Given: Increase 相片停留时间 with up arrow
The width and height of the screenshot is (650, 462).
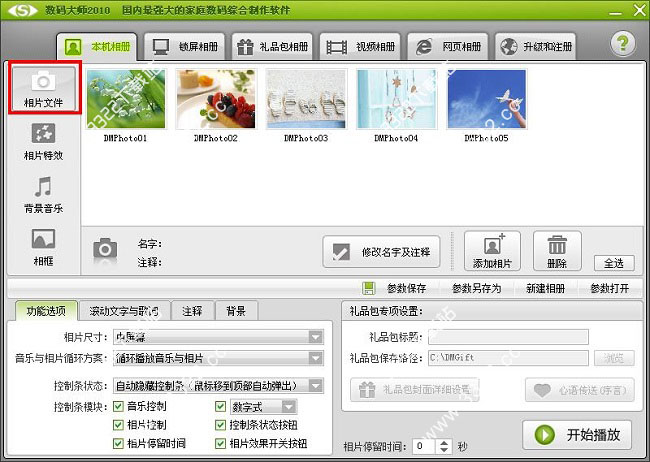Looking at the screenshot, I should click(x=444, y=442).
